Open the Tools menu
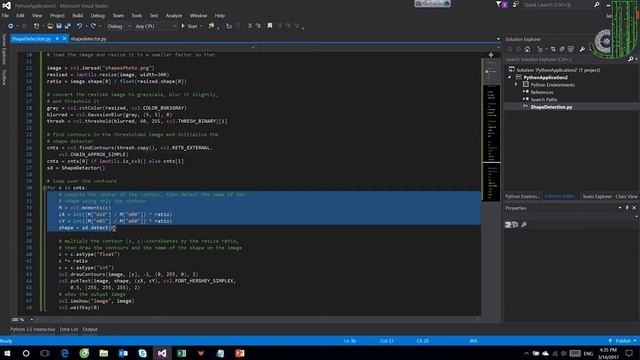This screenshot has width=640, height=360. tap(137, 16)
